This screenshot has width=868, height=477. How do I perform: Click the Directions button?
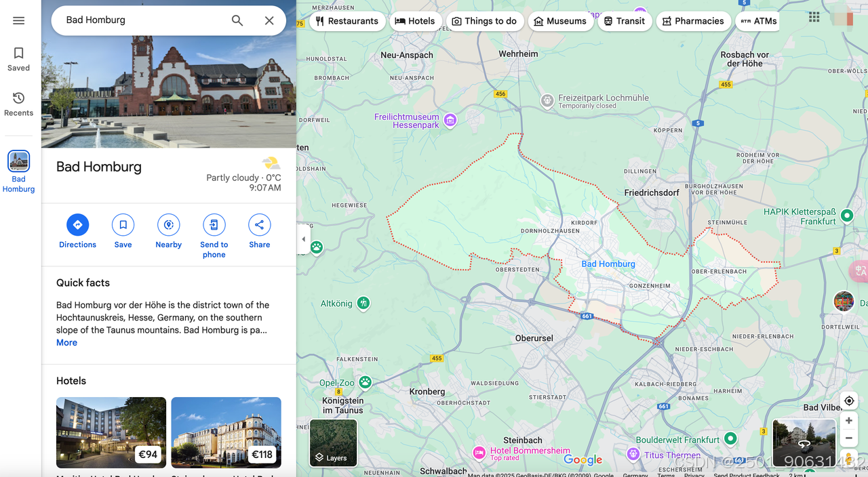point(78,231)
